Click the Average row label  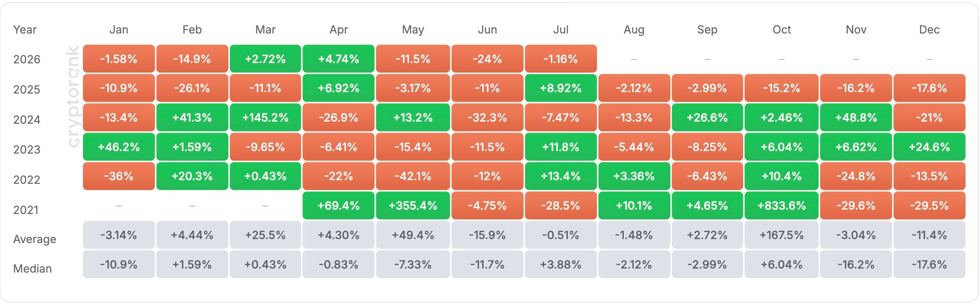35,239
